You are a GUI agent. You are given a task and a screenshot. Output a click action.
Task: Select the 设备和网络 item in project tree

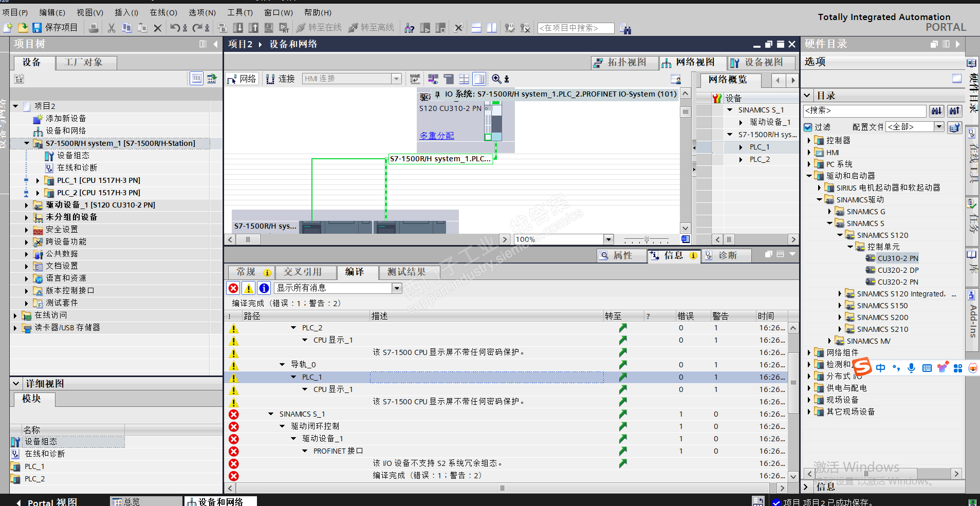(x=65, y=131)
